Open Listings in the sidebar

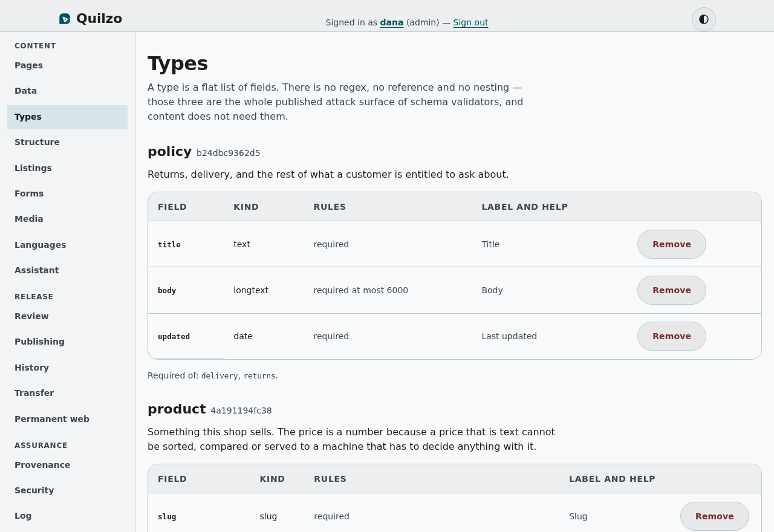coord(67,168)
